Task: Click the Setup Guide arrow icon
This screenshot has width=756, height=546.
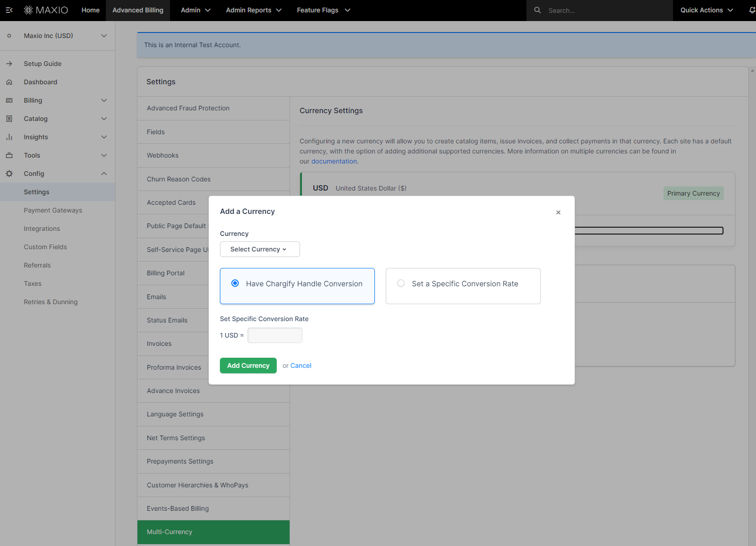Action: pos(9,64)
